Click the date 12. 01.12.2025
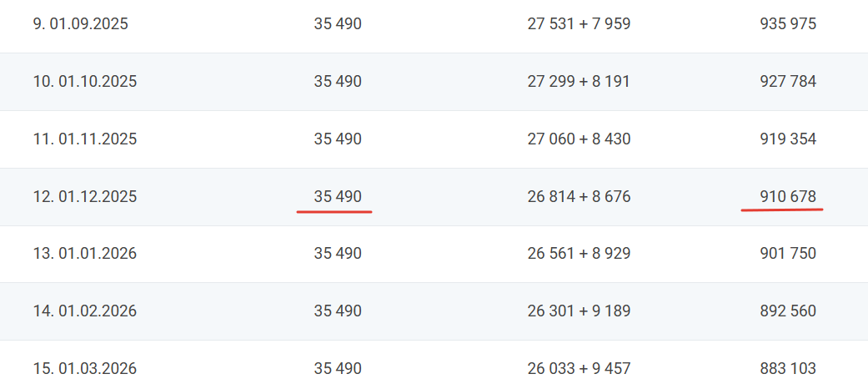868x384 pixels. coord(85,197)
